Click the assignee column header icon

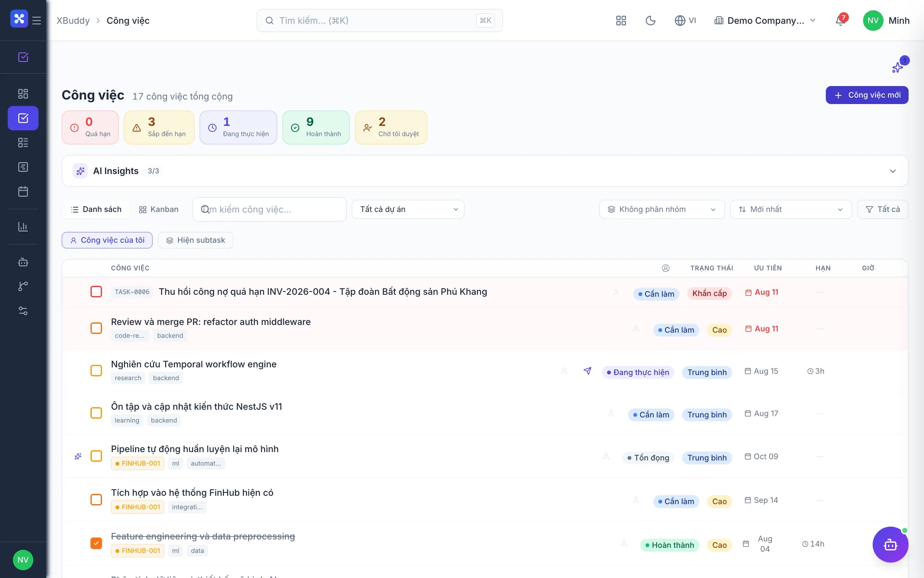[665, 268]
